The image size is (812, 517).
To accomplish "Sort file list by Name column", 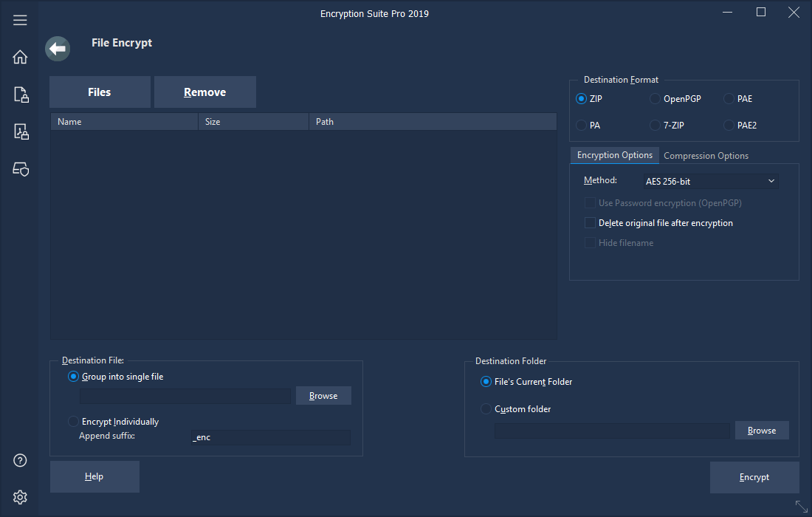I will tap(124, 122).
